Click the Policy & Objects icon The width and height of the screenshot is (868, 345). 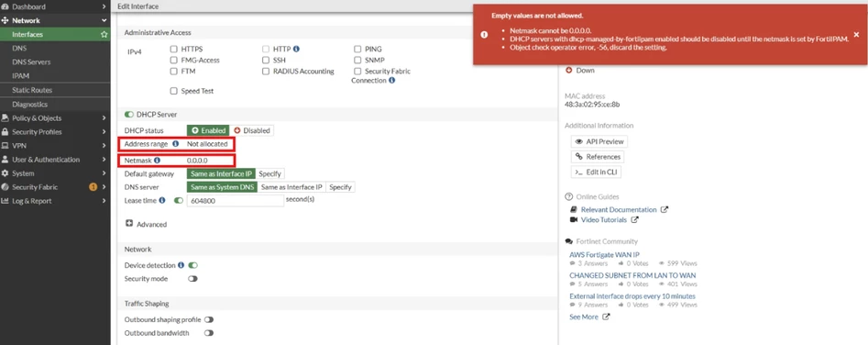point(5,118)
